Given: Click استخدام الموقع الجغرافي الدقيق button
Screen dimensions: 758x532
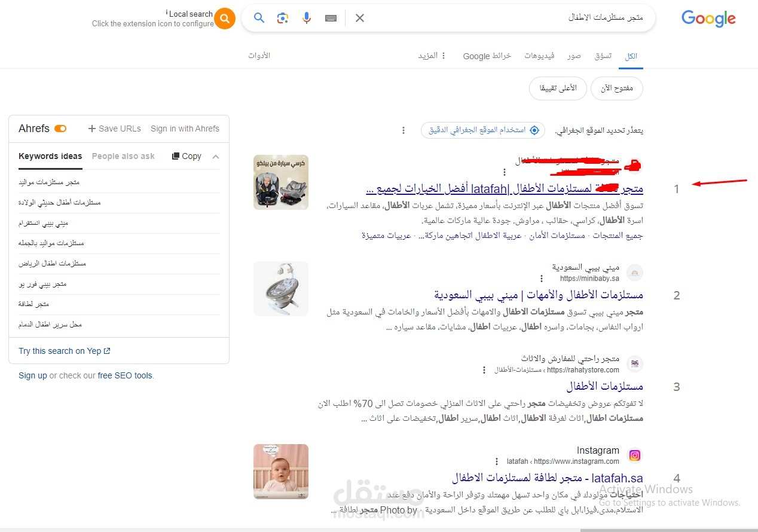Looking at the screenshot, I should point(483,130).
